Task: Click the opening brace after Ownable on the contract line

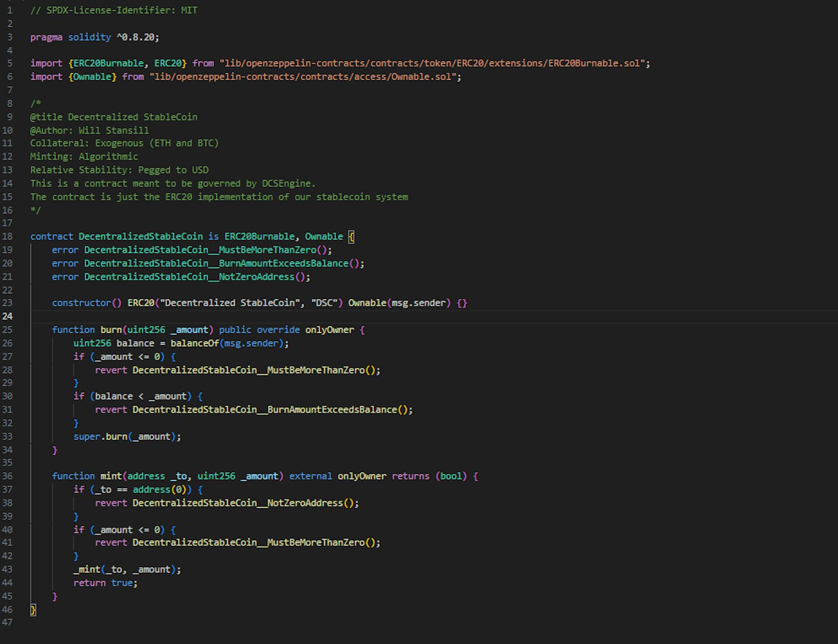Action: coord(351,236)
